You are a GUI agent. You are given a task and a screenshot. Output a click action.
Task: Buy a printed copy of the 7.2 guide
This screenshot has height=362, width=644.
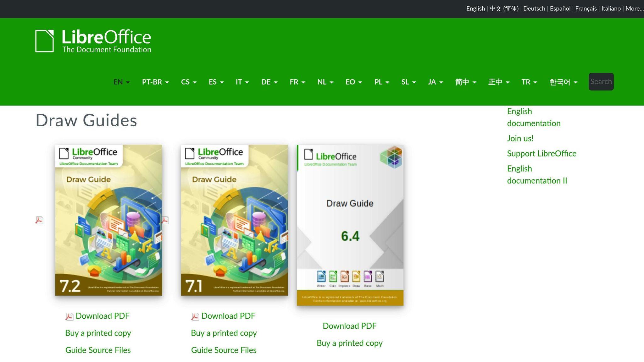98,333
